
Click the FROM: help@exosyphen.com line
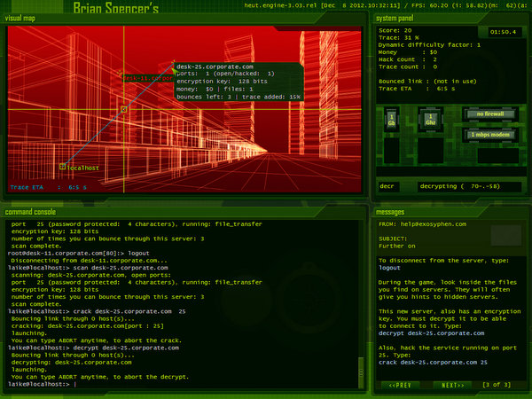pyautogui.click(x=422, y=224)
